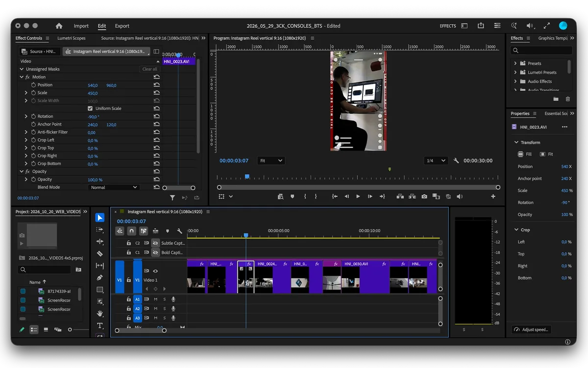Screen dimensions: 588x368
Task: Open the Blend Mode Normal dropdown
Action: (x=115, y=187)
